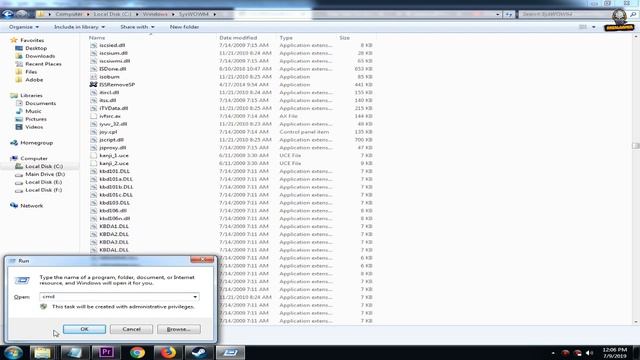Open the view options dropdown arrow
This screenshot has width=640, height=360.
(x=593, y=27)
